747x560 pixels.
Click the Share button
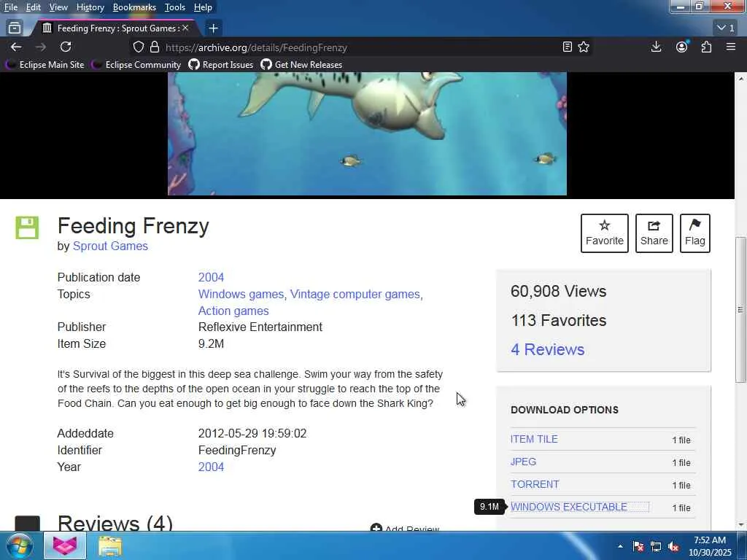654,233
